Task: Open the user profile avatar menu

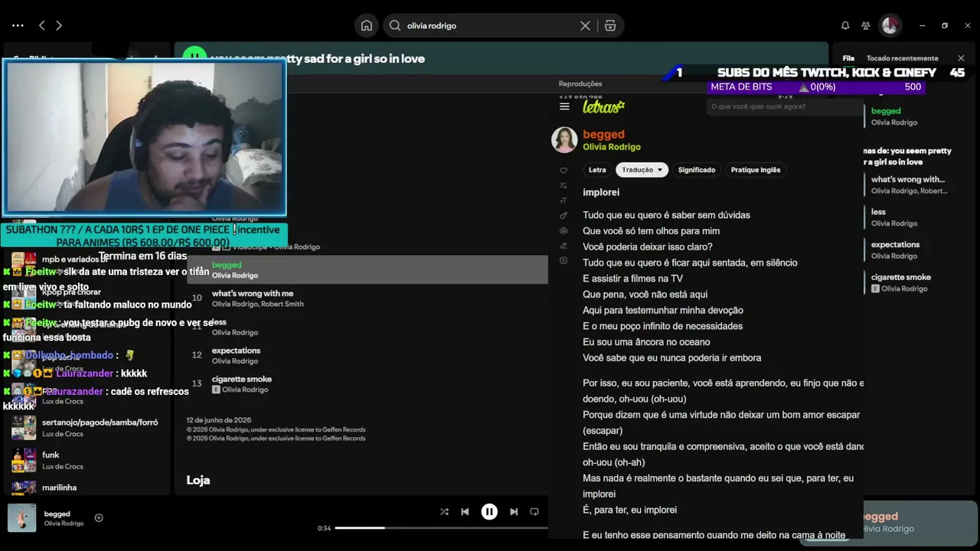Action: point(890,25)
